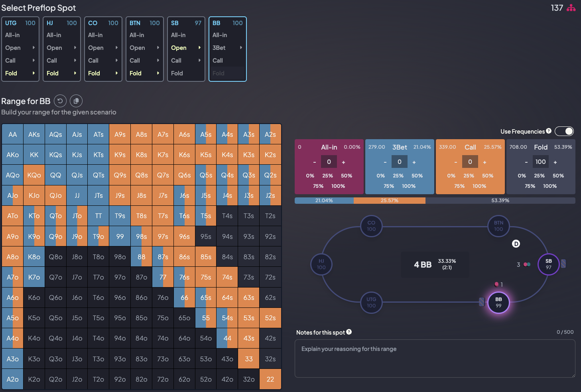The height and width of the screenshot is (392, 581).
Task: Click plus in the Fold panel
Action: 555,162
